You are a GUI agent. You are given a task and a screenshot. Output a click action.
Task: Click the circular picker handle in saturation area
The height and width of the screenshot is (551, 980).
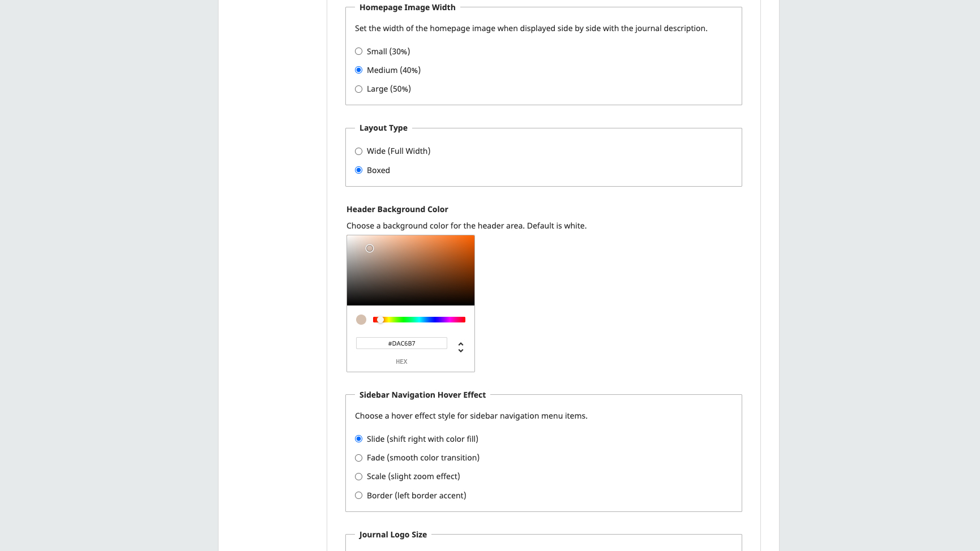click(370, 248)
